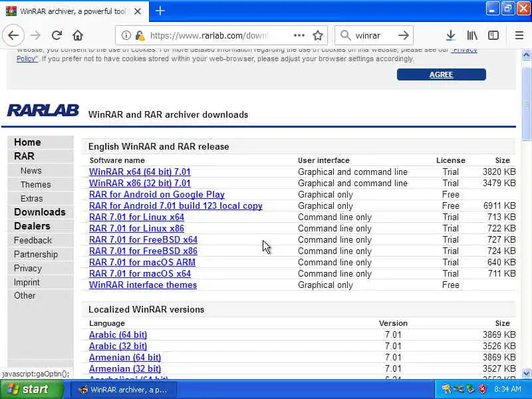Click the vertical scrollbar thumb

(526, 104)
